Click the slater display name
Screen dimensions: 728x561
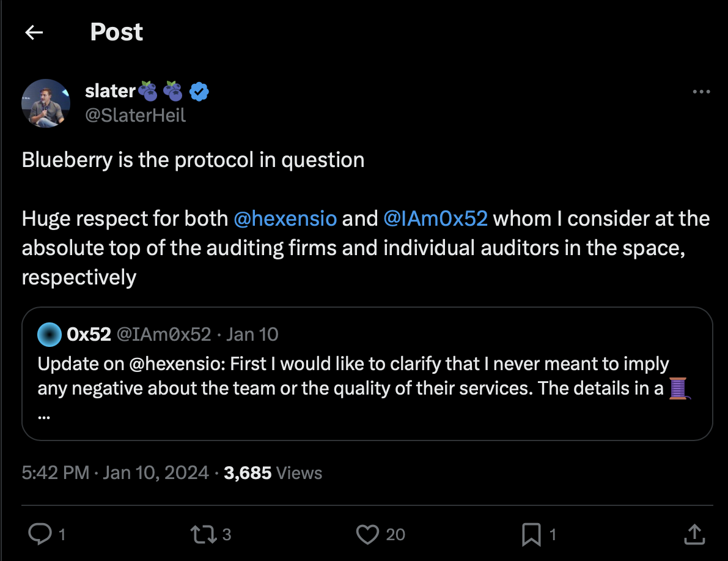coord(110,91)
